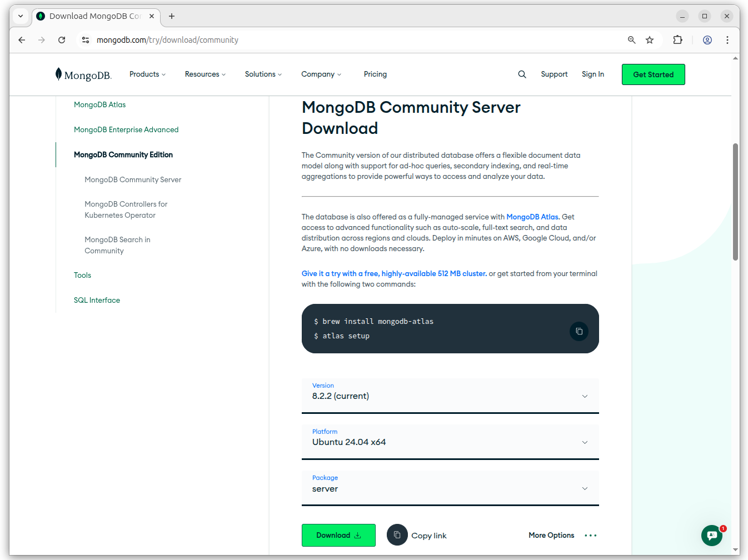Follow the MongoDB Atlas inline link
This screenshot has width=748, height=560.
(x=532, y=217)
